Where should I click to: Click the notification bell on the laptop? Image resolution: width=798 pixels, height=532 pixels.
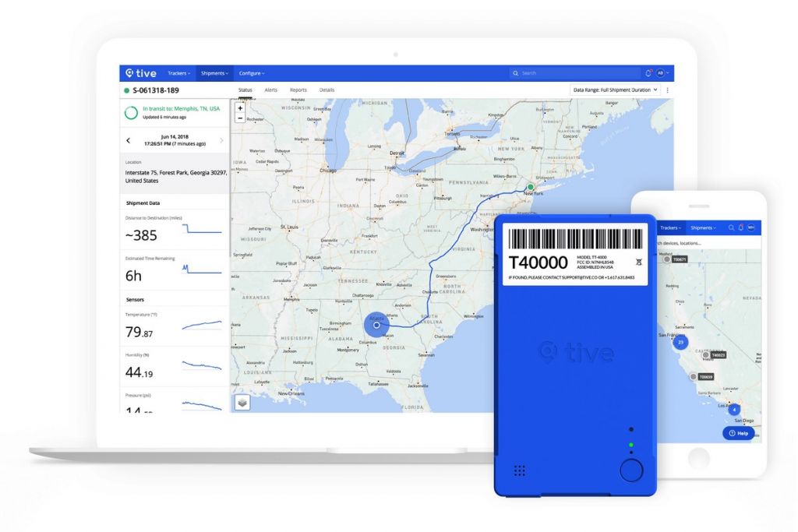648,73
